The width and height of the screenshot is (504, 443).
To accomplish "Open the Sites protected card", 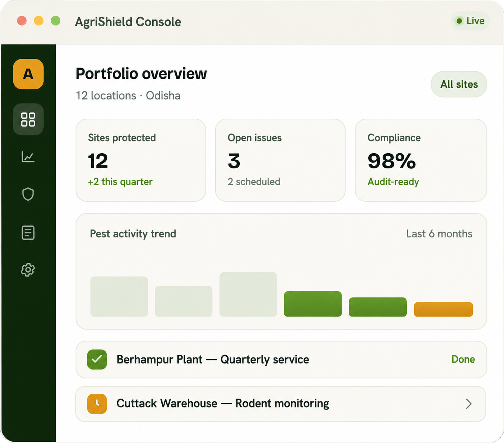I will point(141,160).
